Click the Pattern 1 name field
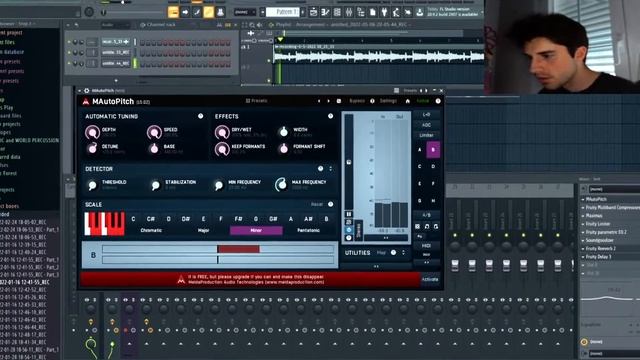This screenshot has height=360, width=640. point(282,12)
